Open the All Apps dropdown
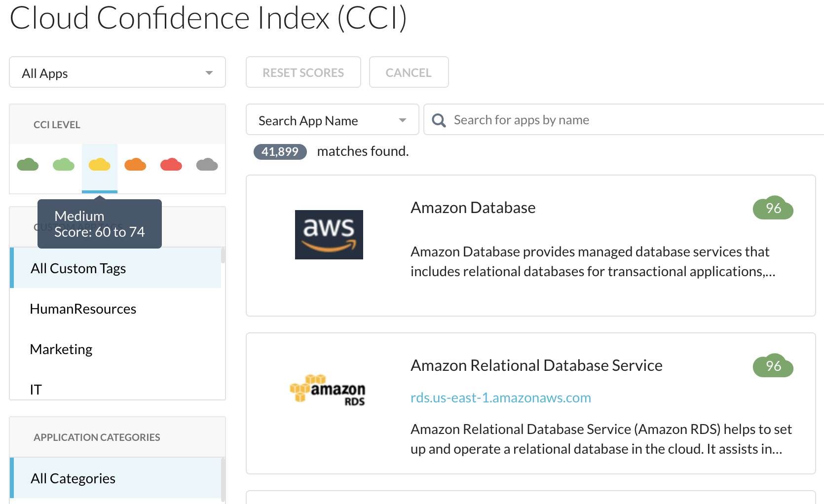The width and height of the screenshot is (824, 504). point(117,72)
